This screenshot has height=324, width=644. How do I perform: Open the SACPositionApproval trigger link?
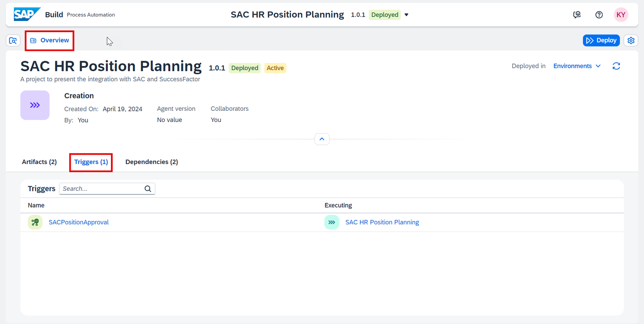tap(79, 222)
